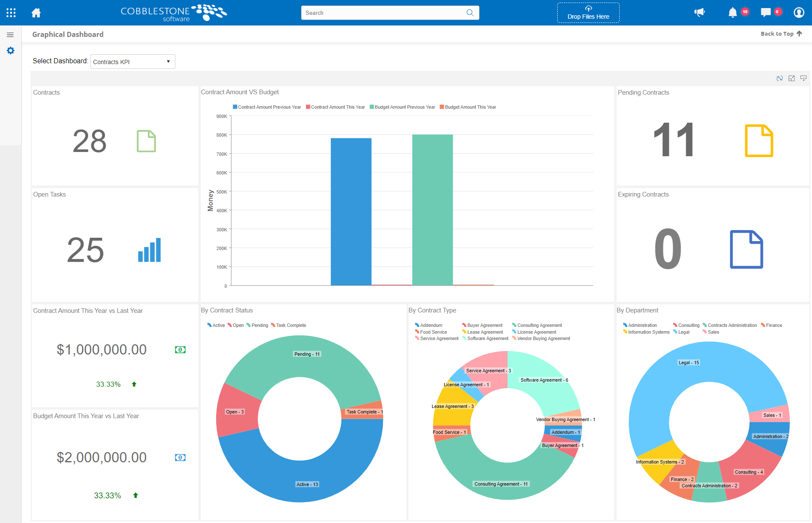Click the 0 expiring contracts count

tap(668, 249)
